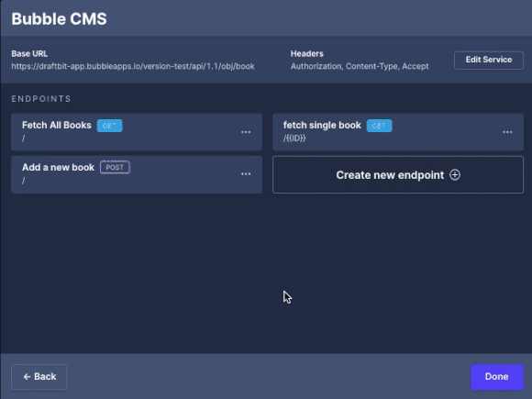The height and width of the screenshot is (399, 532).
Task: Open the fetch single book endpoint card
Action: [x=398, y=132]
